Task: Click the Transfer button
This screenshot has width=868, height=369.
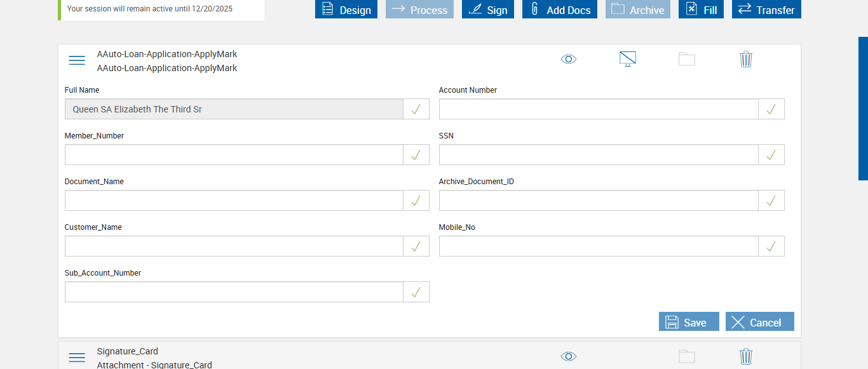Action: click(766, 10)
